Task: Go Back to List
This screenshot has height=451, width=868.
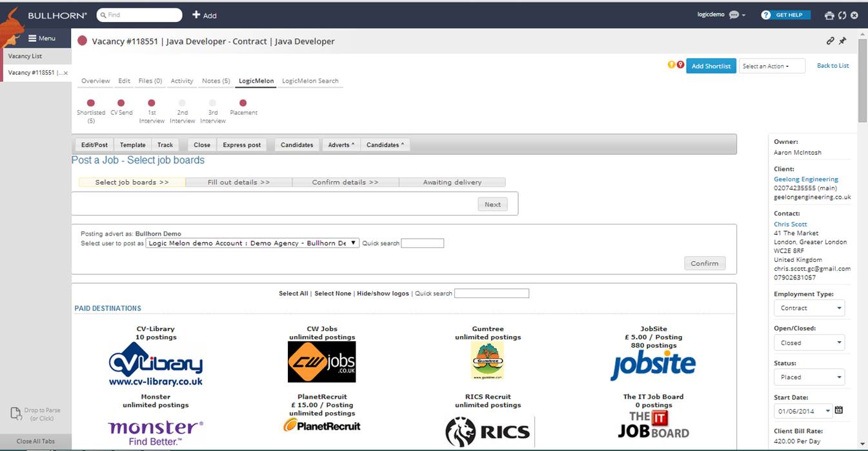Action: pos(833,65)
